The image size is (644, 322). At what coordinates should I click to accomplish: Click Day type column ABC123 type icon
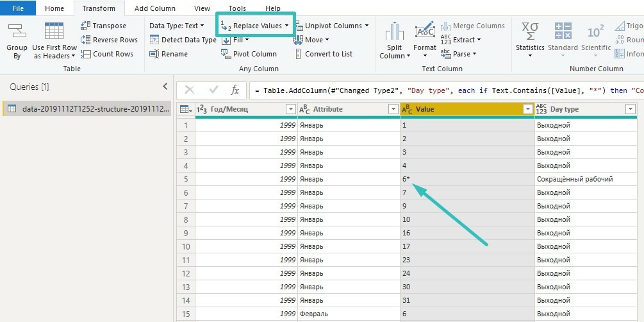click(x=541, y=109)
